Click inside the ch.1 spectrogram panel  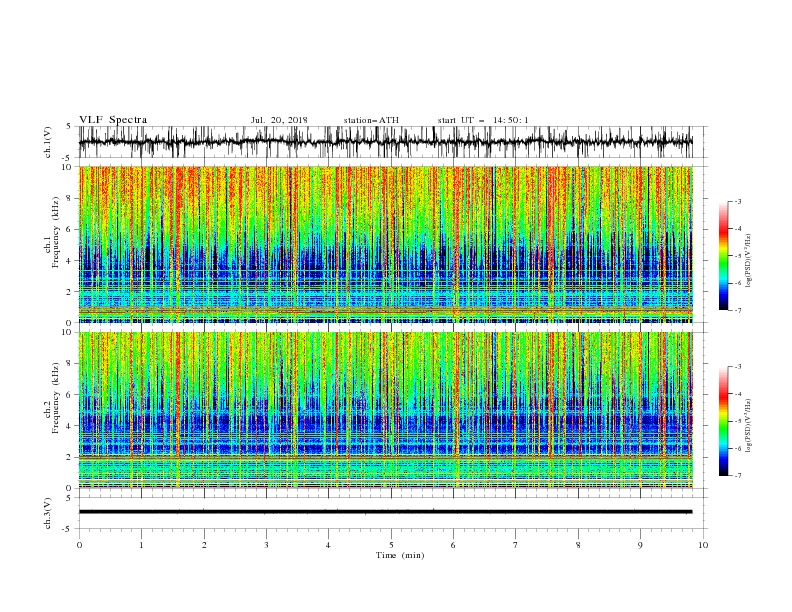386,244
